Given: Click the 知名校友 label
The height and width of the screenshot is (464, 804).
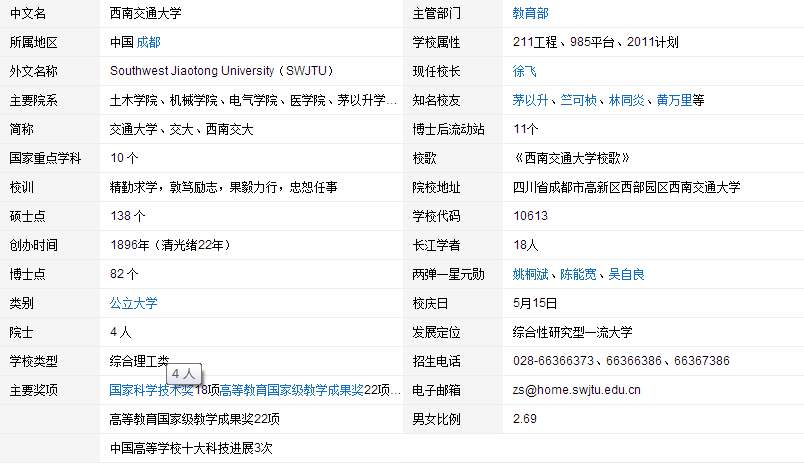Looking at the screenshot, I should click(x=436, y=100).
